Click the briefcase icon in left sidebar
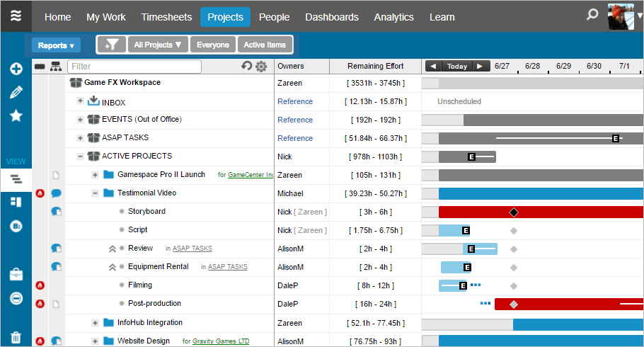This screenshot has height=347, width=644. point(16,274)
